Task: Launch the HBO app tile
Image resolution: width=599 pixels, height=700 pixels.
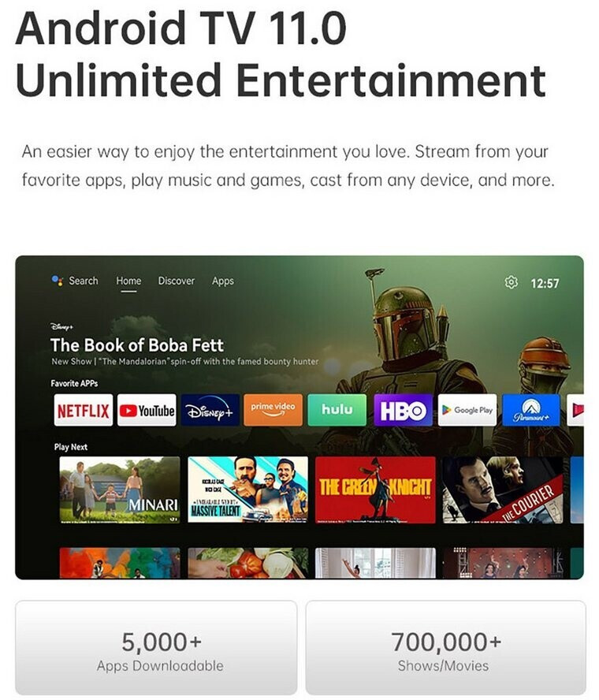Action: (403, 410)
